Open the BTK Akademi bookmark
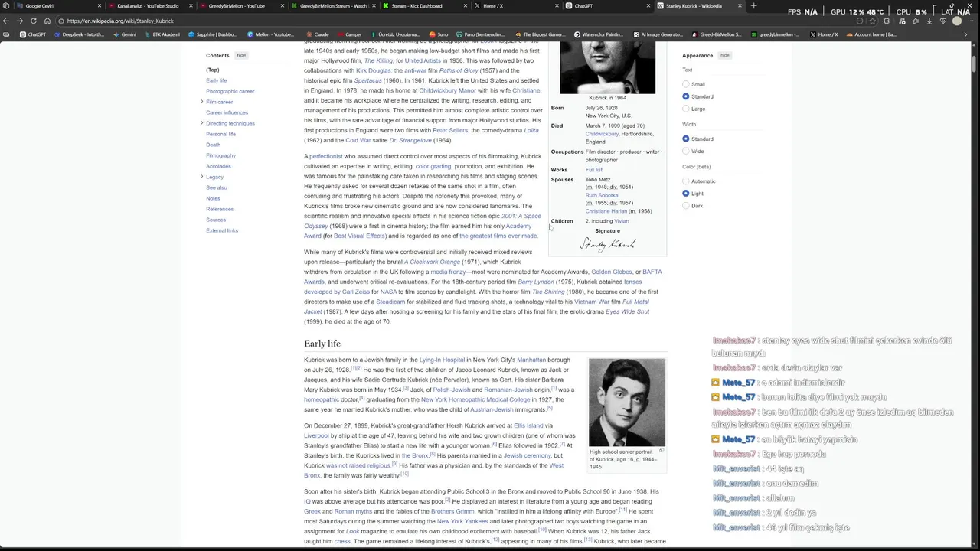This screenshot has height=551, width=980. pyautogui.click(x=162, y=34)
